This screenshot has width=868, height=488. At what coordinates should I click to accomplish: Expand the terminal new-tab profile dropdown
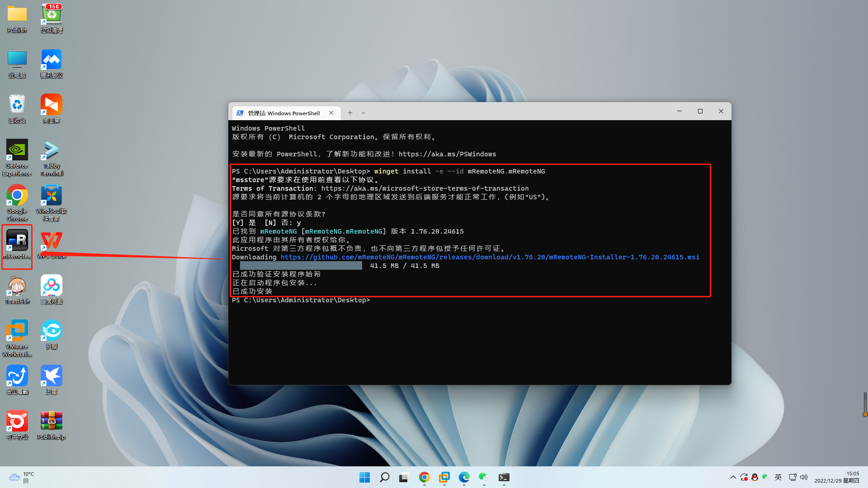(363, 113)
